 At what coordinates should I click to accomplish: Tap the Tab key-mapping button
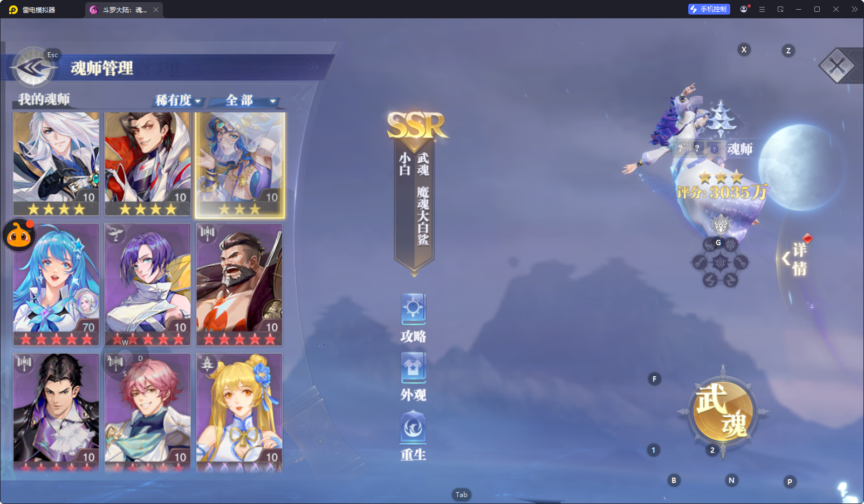(x=462, y=495)
